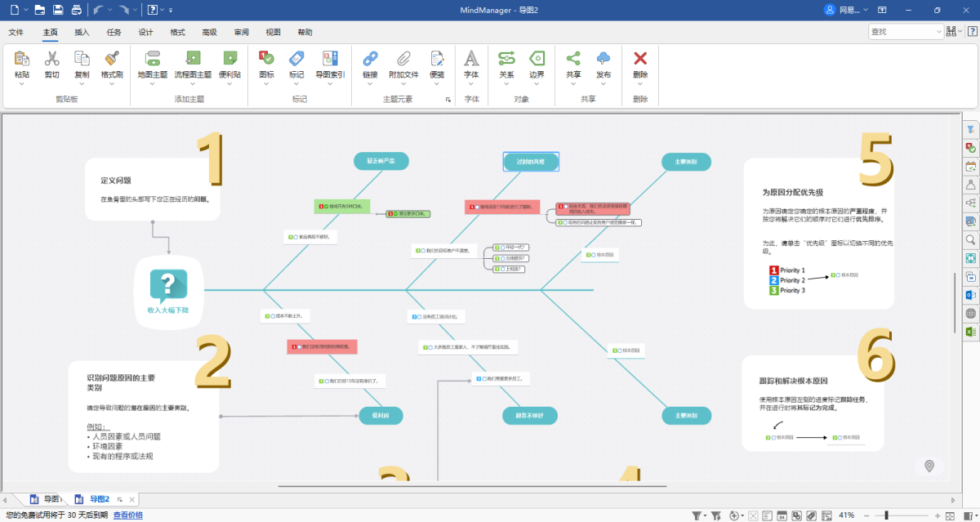
Task: Click the Tags (标记) icon
Action: point(296,58)
